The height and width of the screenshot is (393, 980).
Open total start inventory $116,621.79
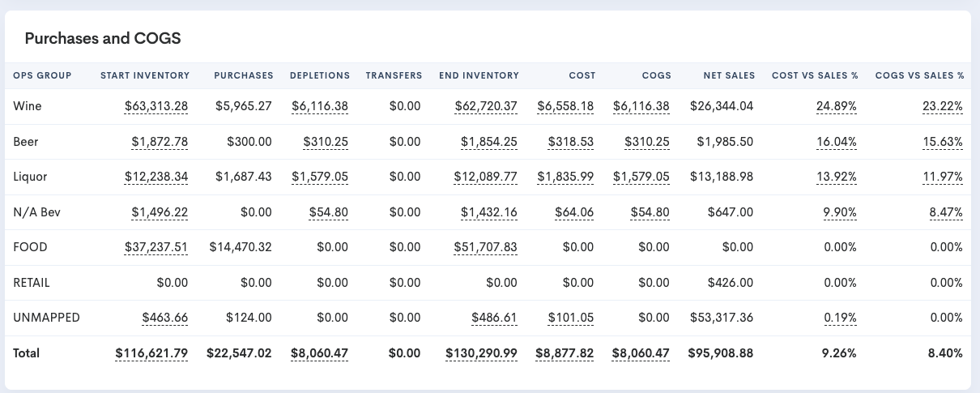point(151,353)
